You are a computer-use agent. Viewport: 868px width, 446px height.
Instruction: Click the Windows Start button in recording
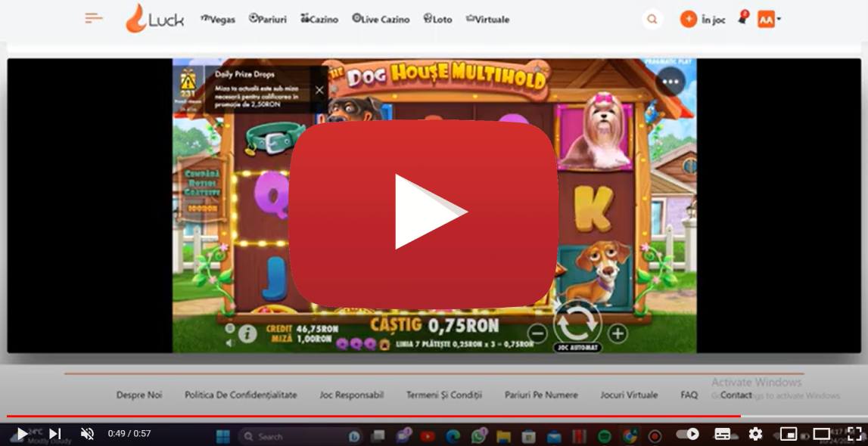pyautogui.click(x=222, y=437)
